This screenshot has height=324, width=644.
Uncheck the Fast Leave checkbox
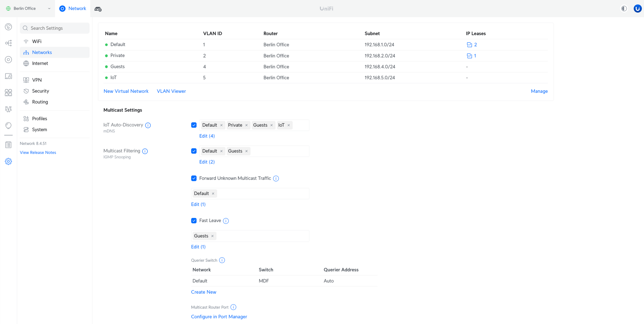pyautogui.click(x=194, y=221)
